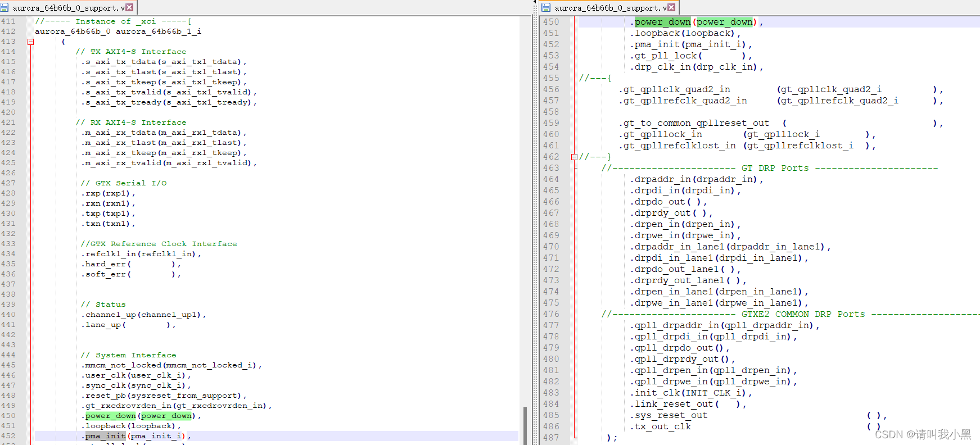Screen dimensions: 980x445
Task: Click the '// RX AXI4-S Interface' comment
Action: click(x=131, y=122)
